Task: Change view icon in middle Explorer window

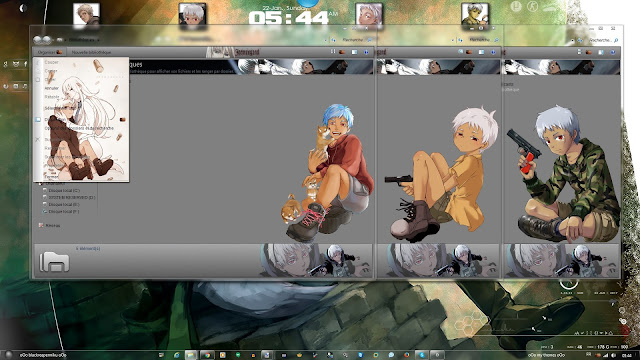Action: 461,52
